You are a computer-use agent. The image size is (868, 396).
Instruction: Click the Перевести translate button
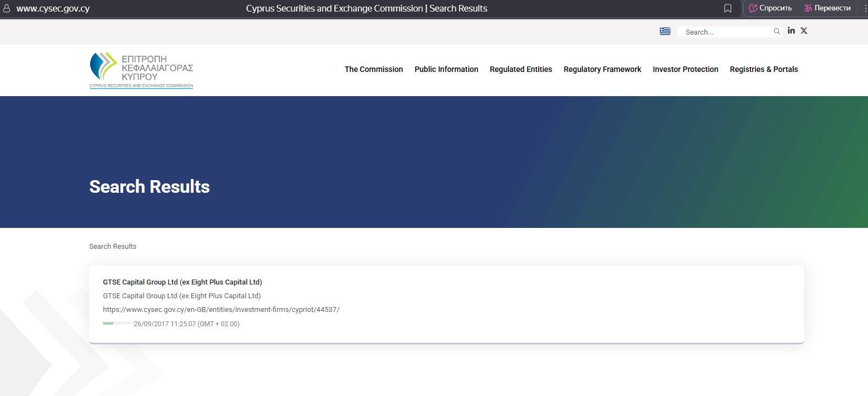click(827, 8)
